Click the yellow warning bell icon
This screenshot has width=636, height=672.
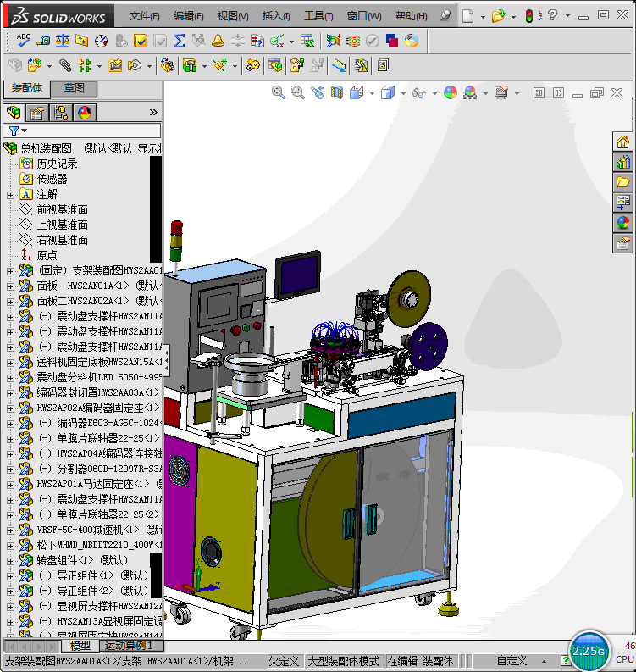218,41
